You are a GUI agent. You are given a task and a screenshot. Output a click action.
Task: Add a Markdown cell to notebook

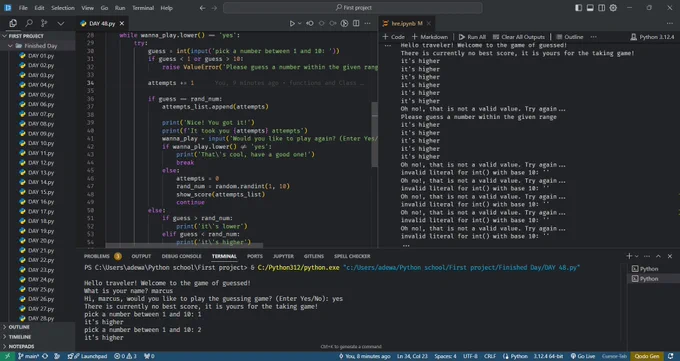(430, 37)
